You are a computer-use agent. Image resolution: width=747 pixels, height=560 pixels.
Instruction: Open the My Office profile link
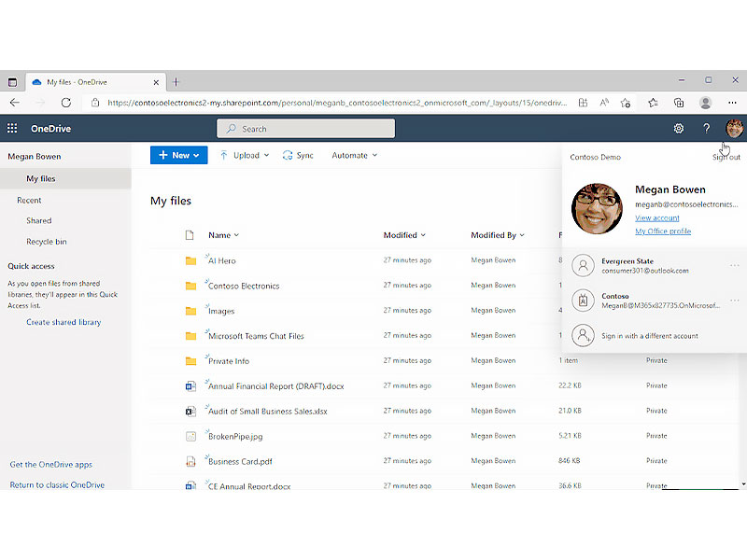coord(663,231)
